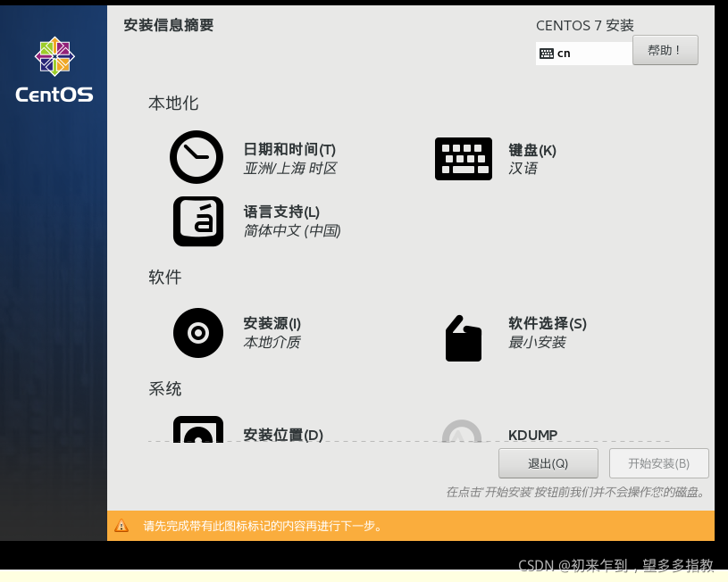The image size is (728, 582).
Task: Open 键盘(K) settings
Action: pyautogui.click(x=532, y=150)
